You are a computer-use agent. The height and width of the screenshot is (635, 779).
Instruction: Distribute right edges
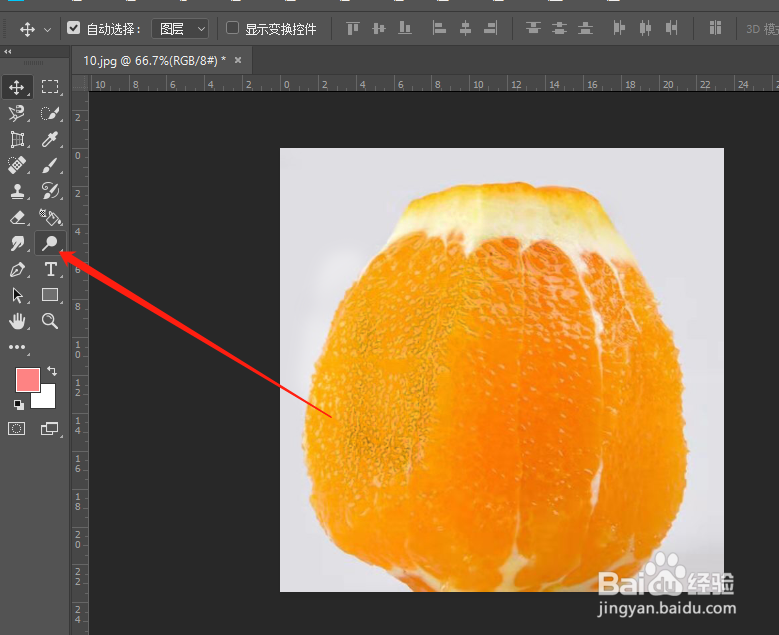coord(672,28)
